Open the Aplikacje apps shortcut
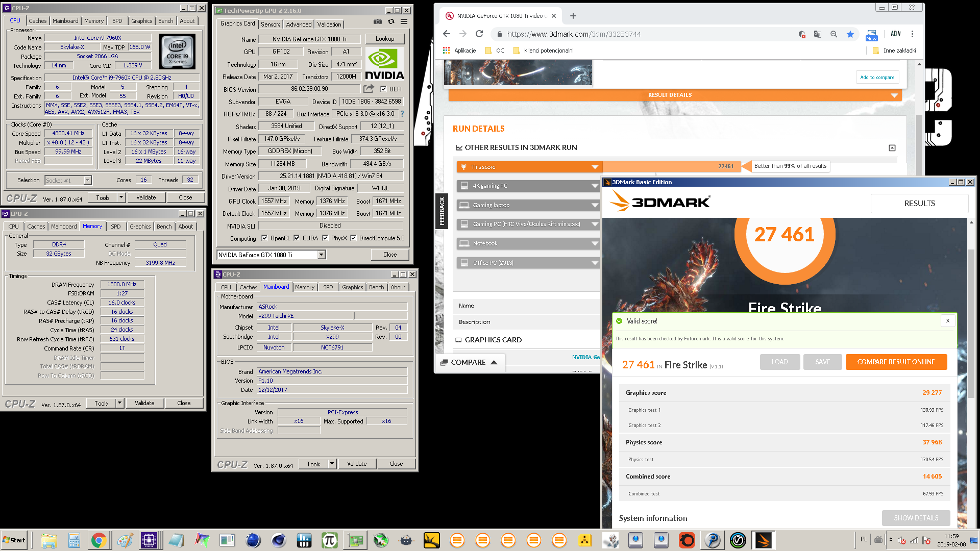Screen dimensions: 980x551 [x=459, y=51]
